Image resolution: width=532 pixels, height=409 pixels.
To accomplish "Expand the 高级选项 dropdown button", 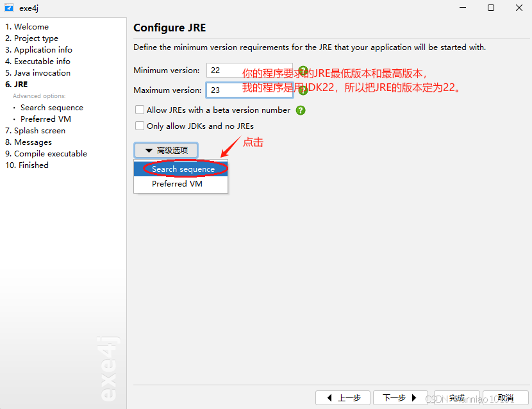I will [166, 151].
